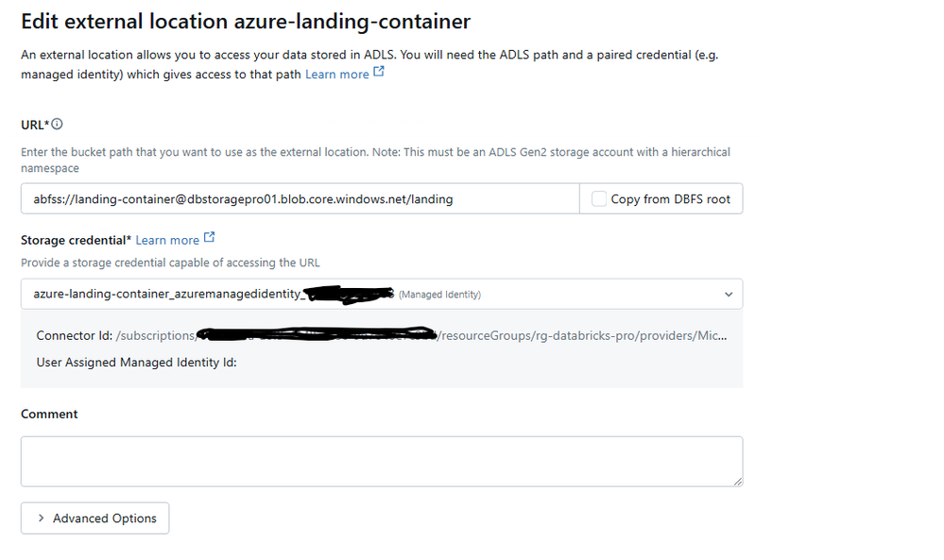Click the arrow icon in Advanced Options
The width and height of the screenshot is (944, 560).
[x=41, y=518]
